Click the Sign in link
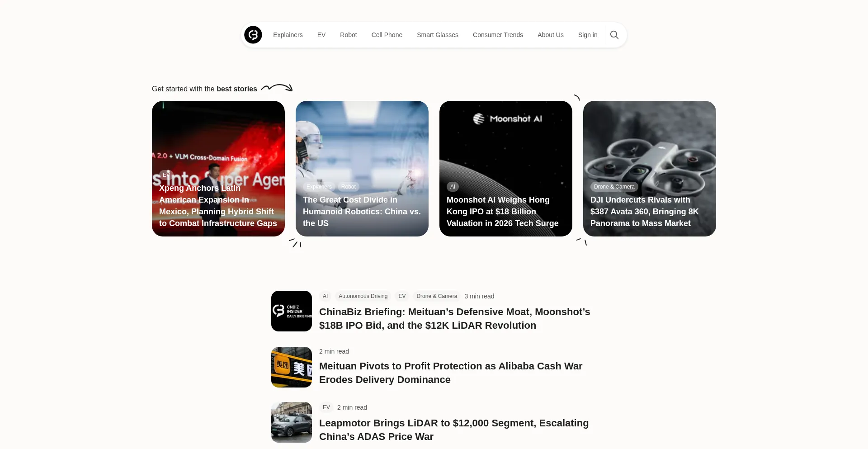The height and width of the screenshot is (449, 868). tap(588, 35)
